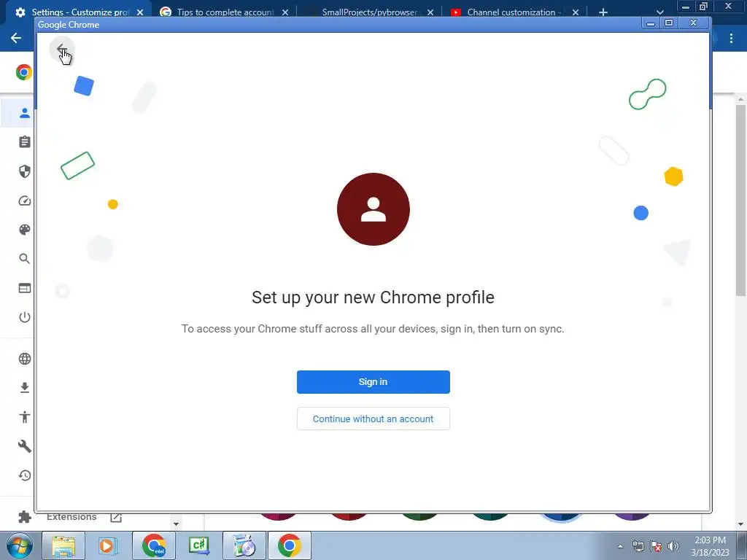
Task: Show hidden system tray icons
Action: [620, 546]
